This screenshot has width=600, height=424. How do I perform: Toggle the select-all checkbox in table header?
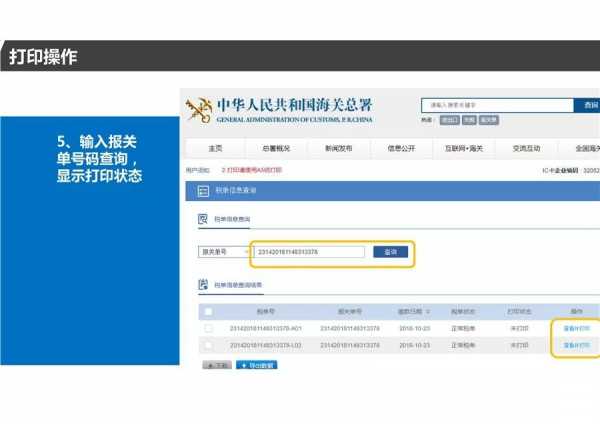pos(208,311)
